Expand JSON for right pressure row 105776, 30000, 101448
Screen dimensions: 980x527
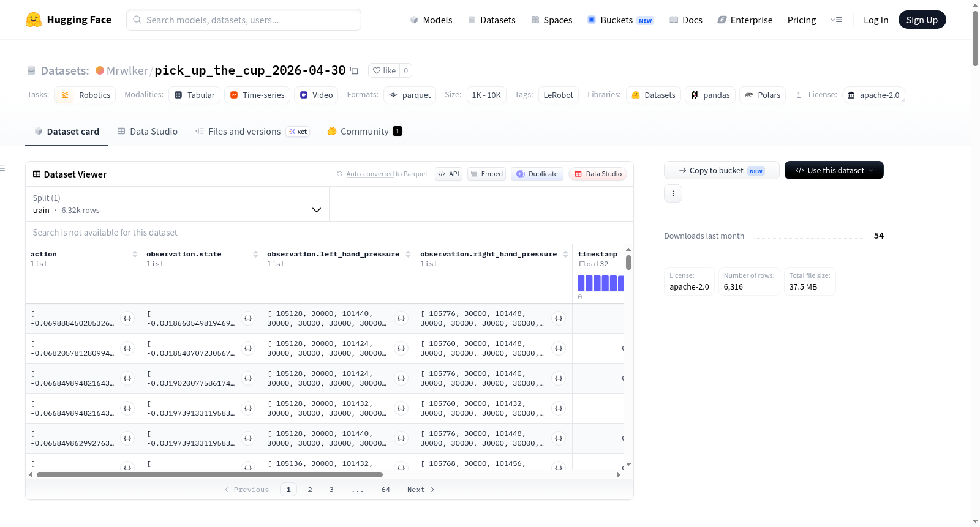559,318
